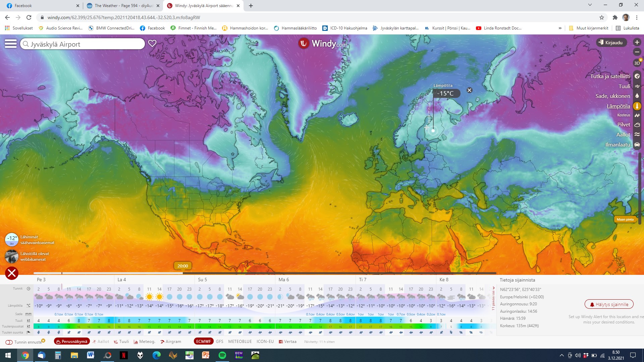Zoom in the map with plus button
Viewport: 644px width, 362px height.
(637, 42)
